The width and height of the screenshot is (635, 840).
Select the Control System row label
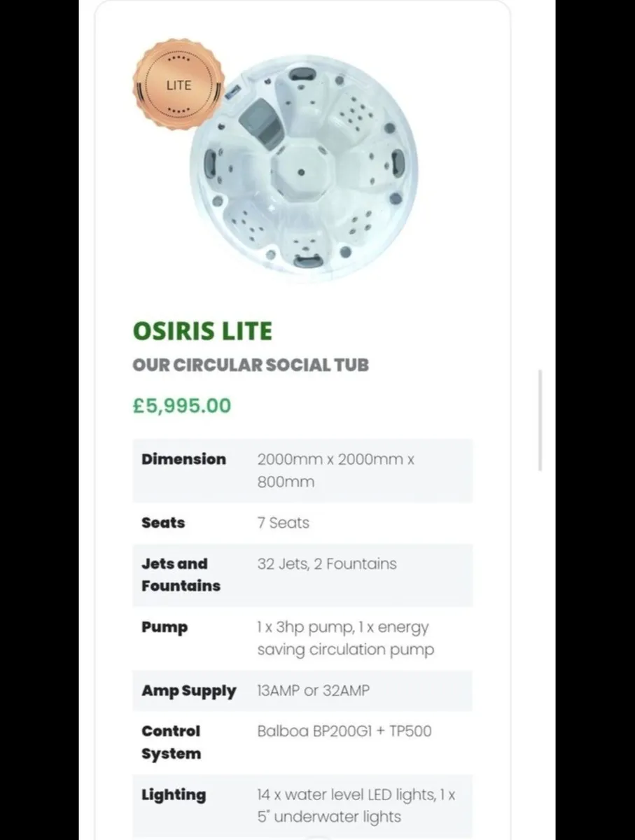(x=171, y=742)
